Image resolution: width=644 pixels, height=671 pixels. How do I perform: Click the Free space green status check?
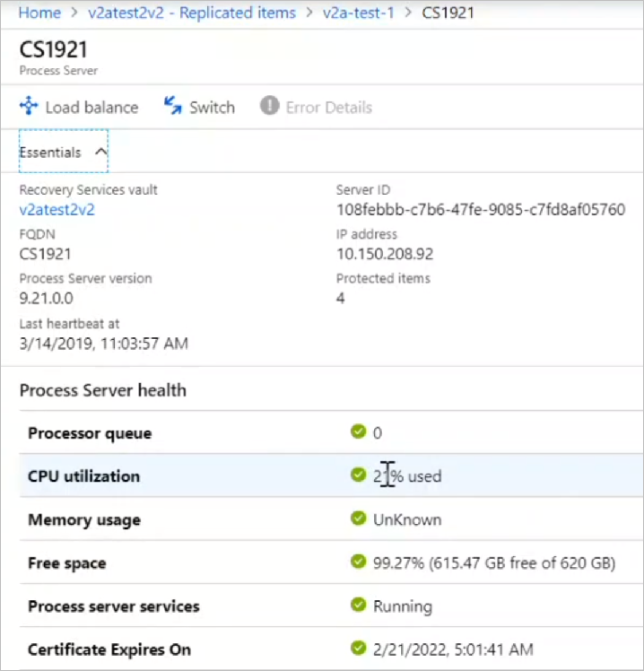pos(358,561)
